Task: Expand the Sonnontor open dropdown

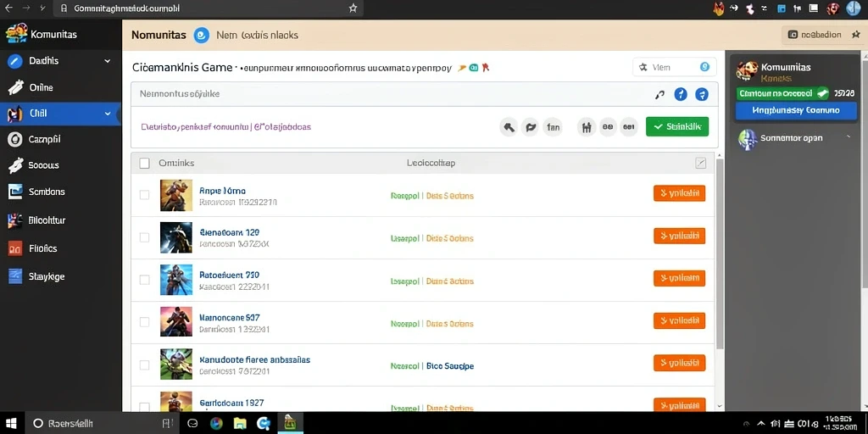Action: 848,137
